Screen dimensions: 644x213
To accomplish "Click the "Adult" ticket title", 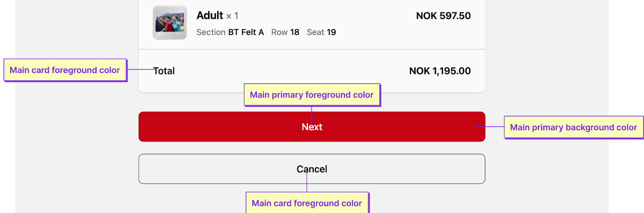I will [x=210, y=15].
